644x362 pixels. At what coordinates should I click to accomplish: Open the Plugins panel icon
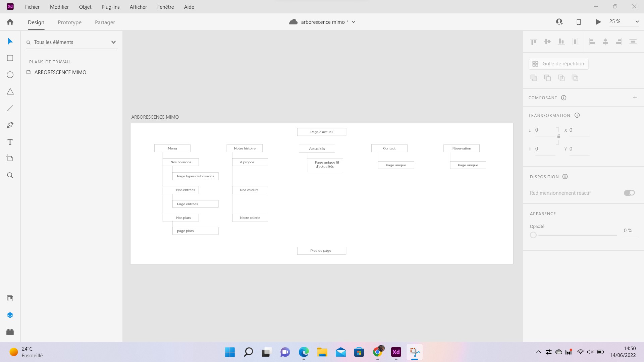point(10,332)
